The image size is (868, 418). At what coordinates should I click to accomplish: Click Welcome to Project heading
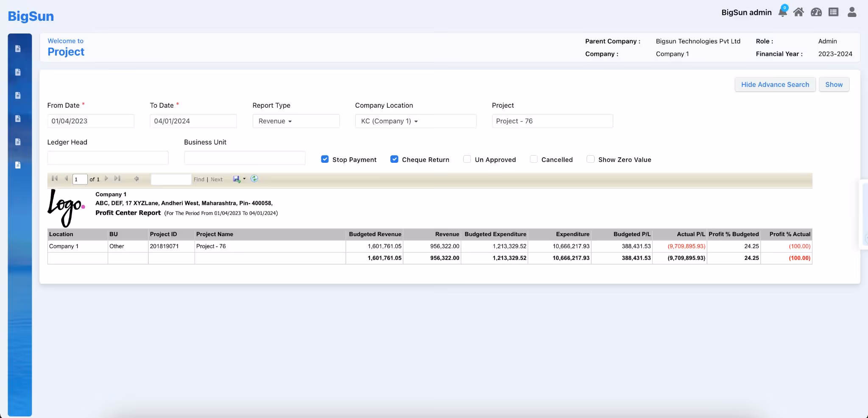pyautogui.click(x=66, y=47)
